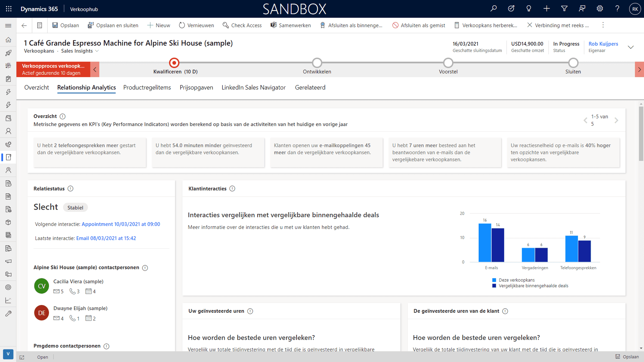Click the line chart icon in sidebar
Viewport: 644px width, 362px height.
[x=8, y=300]
